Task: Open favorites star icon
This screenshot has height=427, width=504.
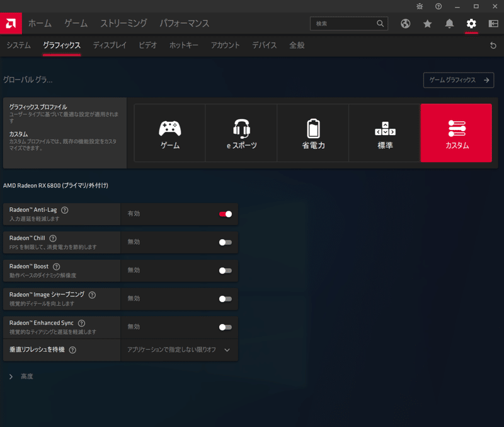Action: (x=427, y=23)
